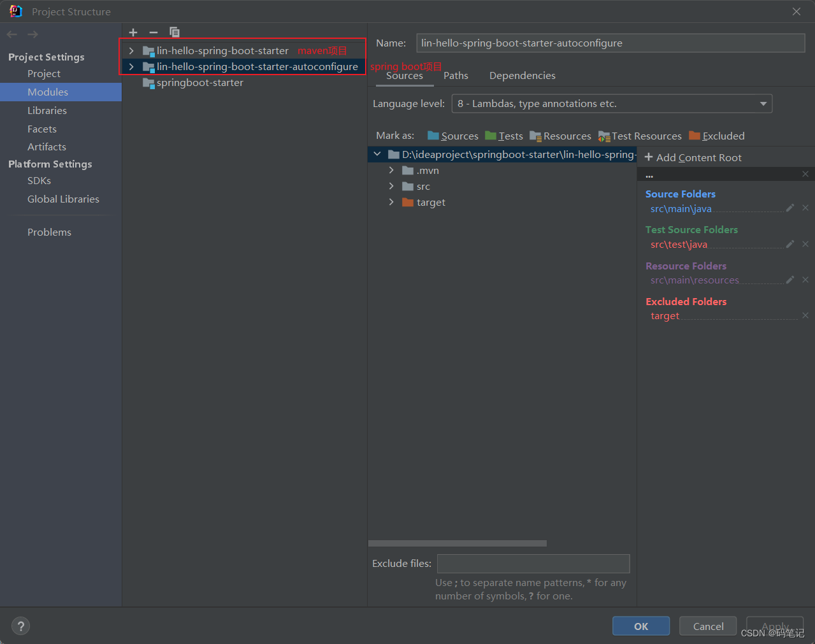Mark folder as Sources

tap(453, 136)
